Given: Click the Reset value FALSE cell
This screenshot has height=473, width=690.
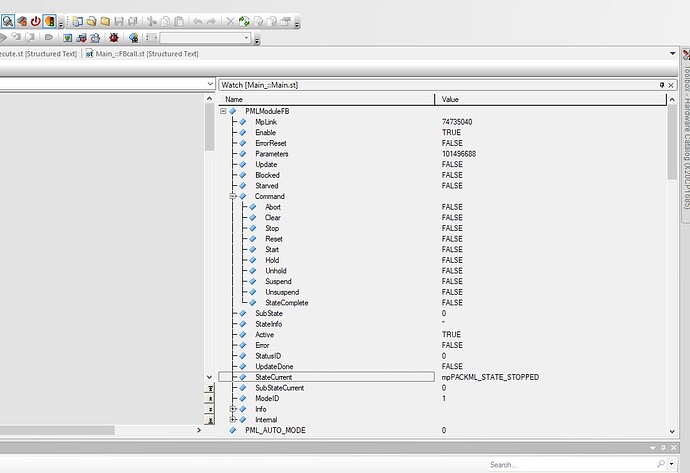Looking at the screenshot, I should [x=452, y=239].
